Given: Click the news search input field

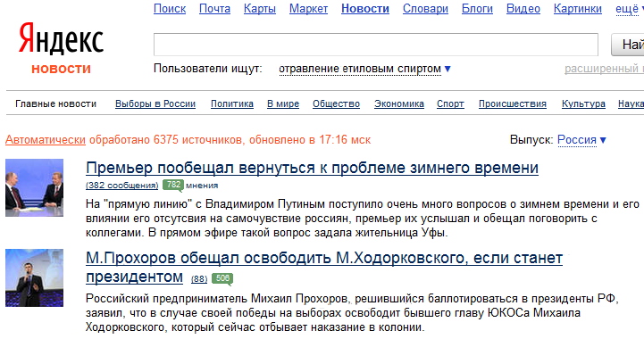Looking at the screenshot, I should click(x=376, y=45).
